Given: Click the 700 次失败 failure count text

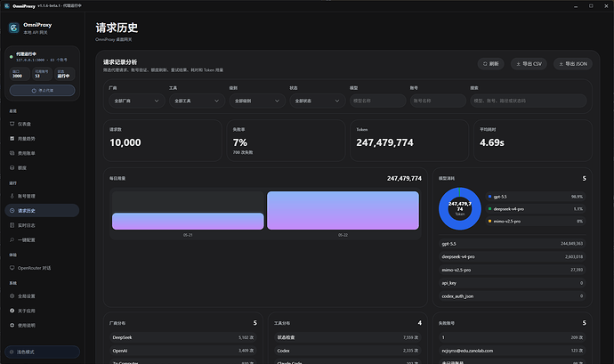Looking at the screenshot, I should 243,152.
